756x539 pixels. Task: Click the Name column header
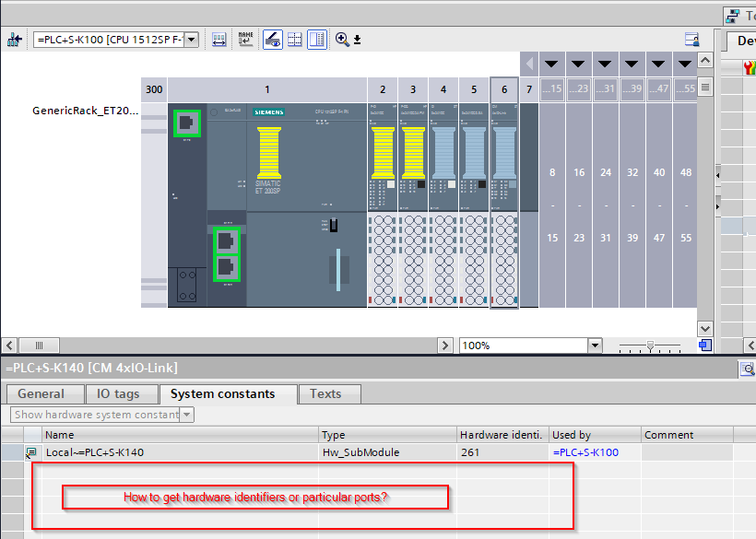point(181,435)
